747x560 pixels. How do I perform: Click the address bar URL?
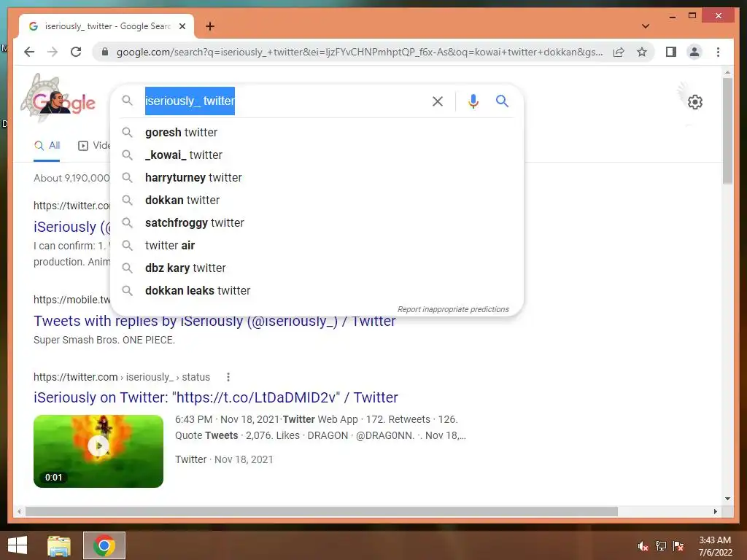coord(360,52)
